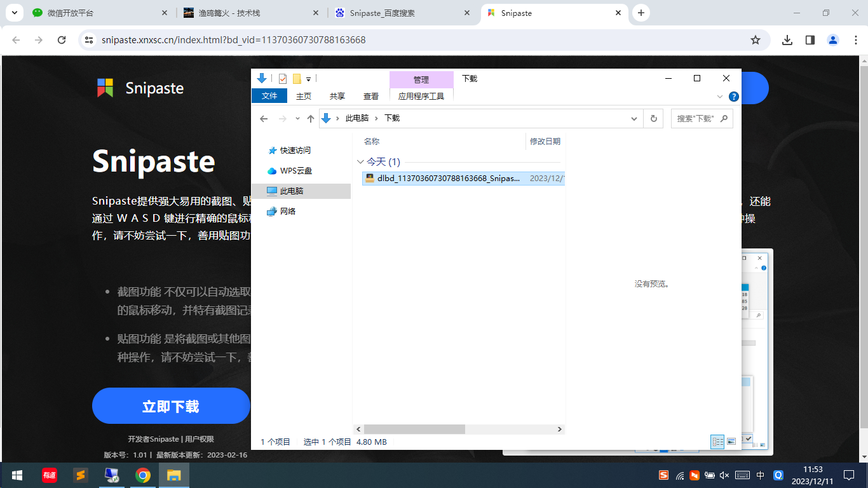The width and height of the screenshot is (868, 488).
Task: Open the address bar history dropdown
Action: 634,119
